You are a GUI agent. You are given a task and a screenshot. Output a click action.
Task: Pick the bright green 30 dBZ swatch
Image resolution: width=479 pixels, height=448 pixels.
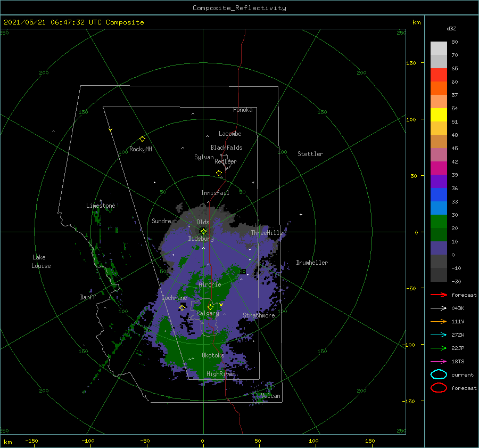(439, 222)
